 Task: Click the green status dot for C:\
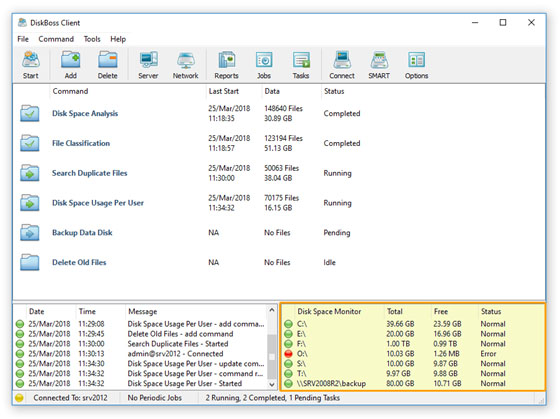[x=288, y=324]
